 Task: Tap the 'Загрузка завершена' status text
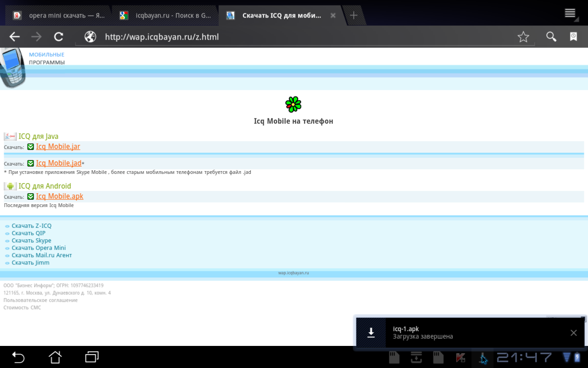click(x=423, y=337)
